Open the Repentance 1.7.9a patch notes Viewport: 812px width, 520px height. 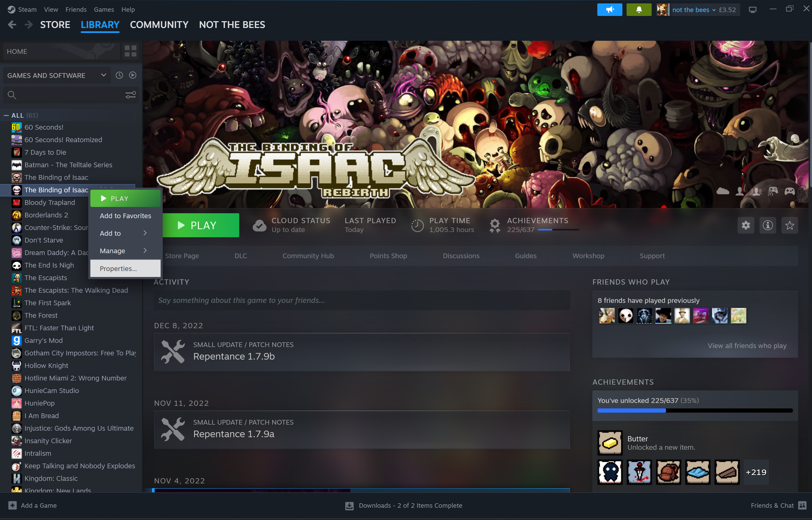[x=362, y=430]
